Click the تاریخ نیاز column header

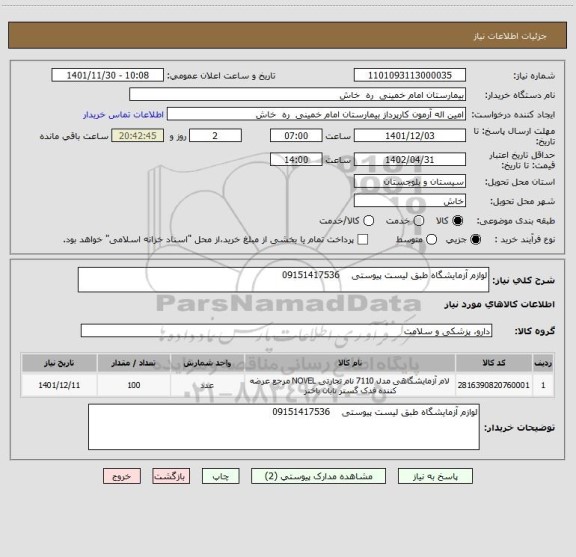[59, 363]
